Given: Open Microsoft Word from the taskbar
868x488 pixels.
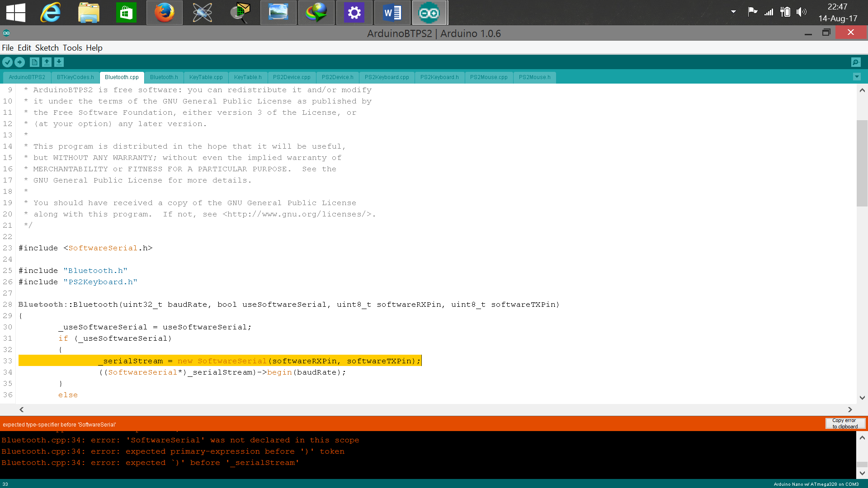Looking at the screenshot, I should (392, 13).
